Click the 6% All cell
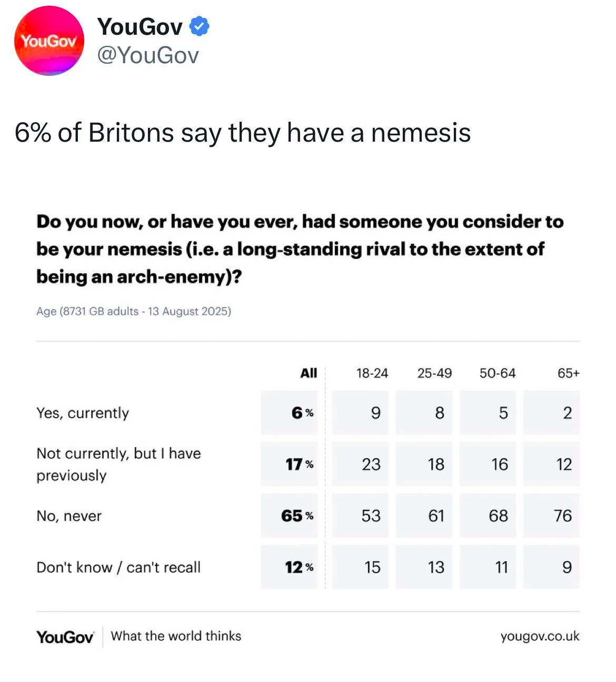616x682 pixels. tap(290, 413)
